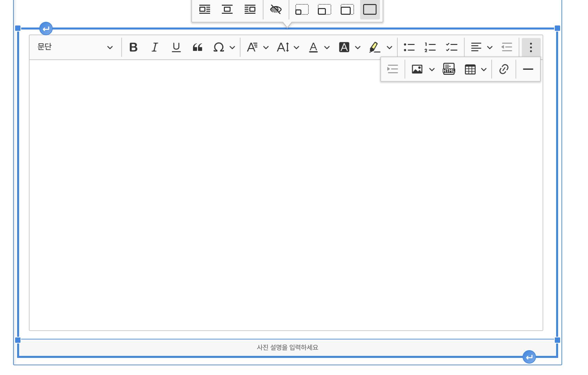This screenshot has height=375, width=588.
Task: Insert a numbered list
Action: pos(430,47)
